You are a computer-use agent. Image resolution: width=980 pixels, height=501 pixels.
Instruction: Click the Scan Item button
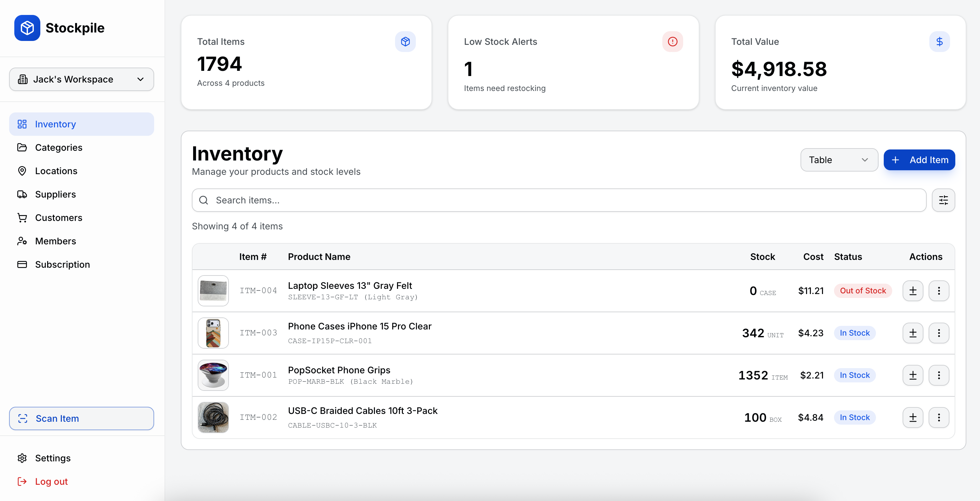81,418
